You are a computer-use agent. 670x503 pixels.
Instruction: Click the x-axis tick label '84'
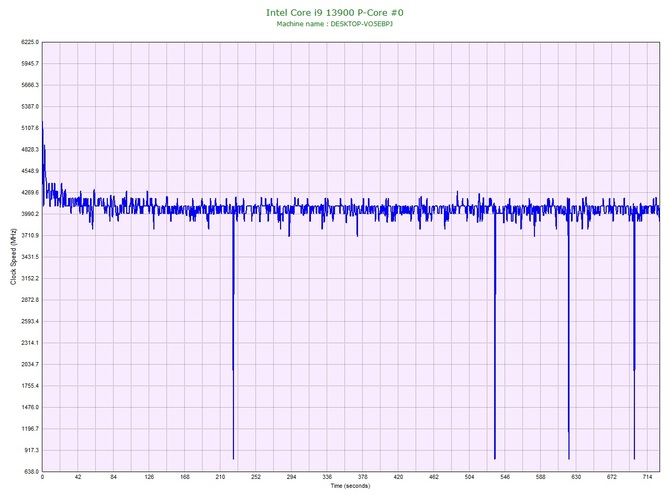[113, 477]
